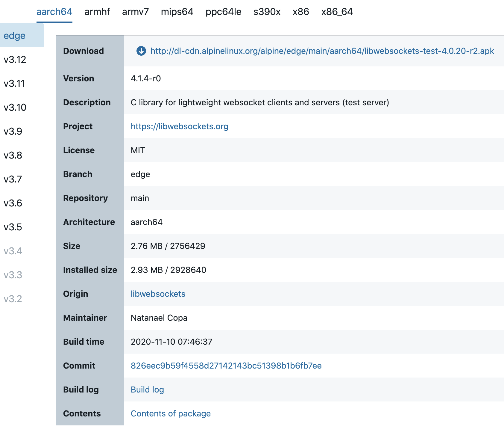
Task: Switch to the armhf architecture tab
Action: tap(97, 12)
